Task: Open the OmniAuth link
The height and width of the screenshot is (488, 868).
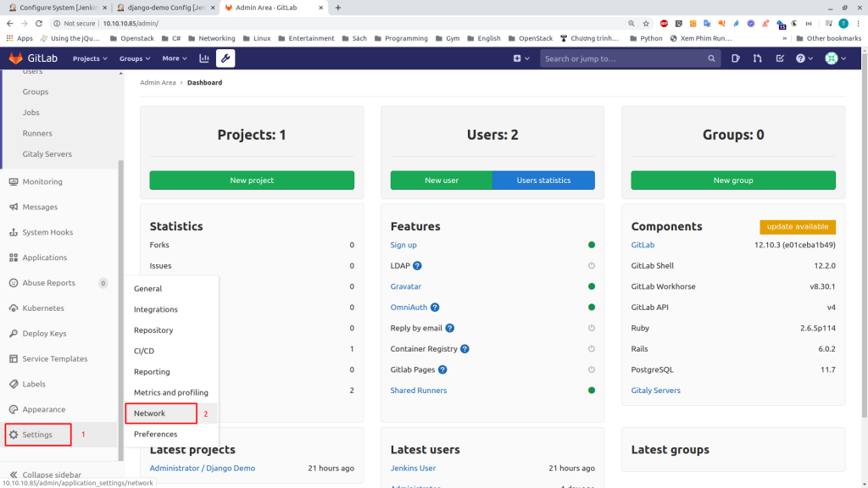Action: pyautogui.click(x=409, y=307)
